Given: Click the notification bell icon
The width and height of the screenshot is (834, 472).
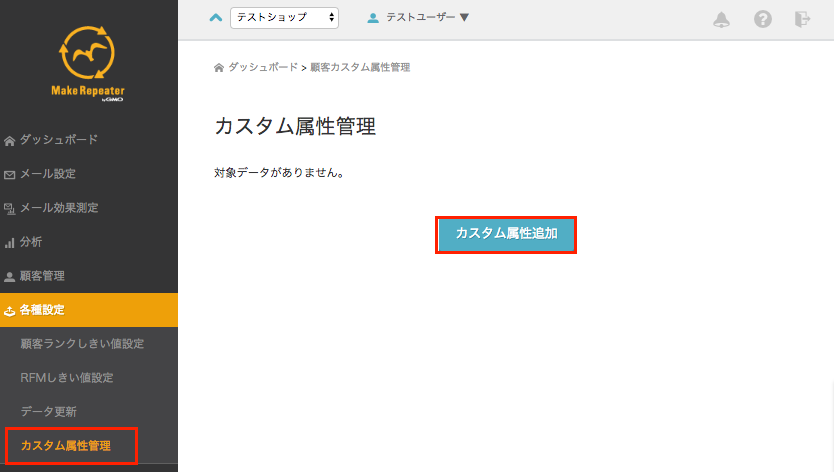Looking at the screenshot, I should (x=721, y=19).
